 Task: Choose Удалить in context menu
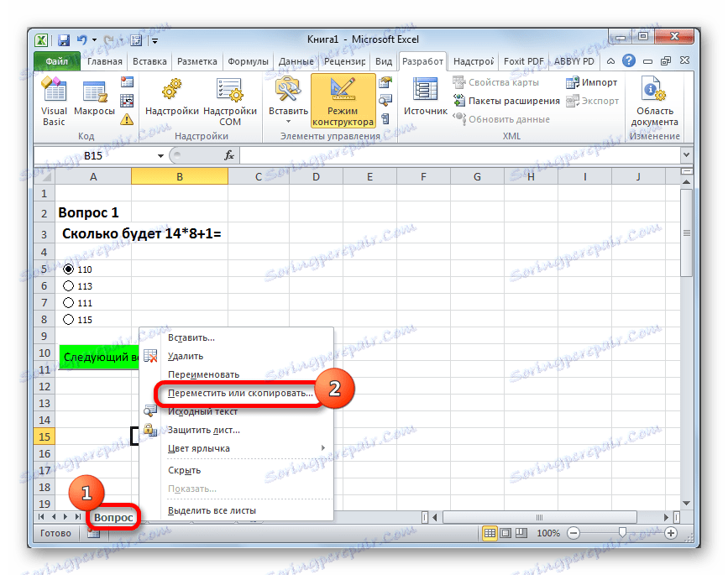coord(237,356)
